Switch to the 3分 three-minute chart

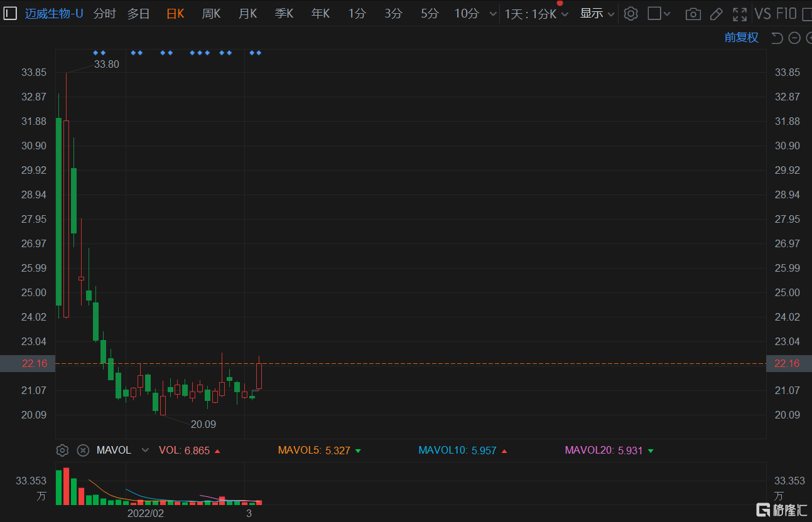tap(393, 13)
